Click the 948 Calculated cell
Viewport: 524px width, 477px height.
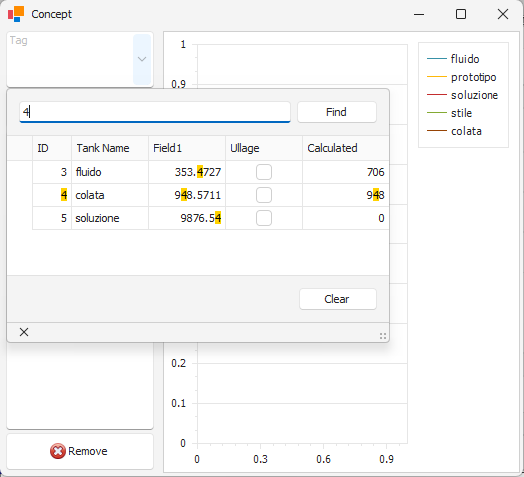pos(346,195)
